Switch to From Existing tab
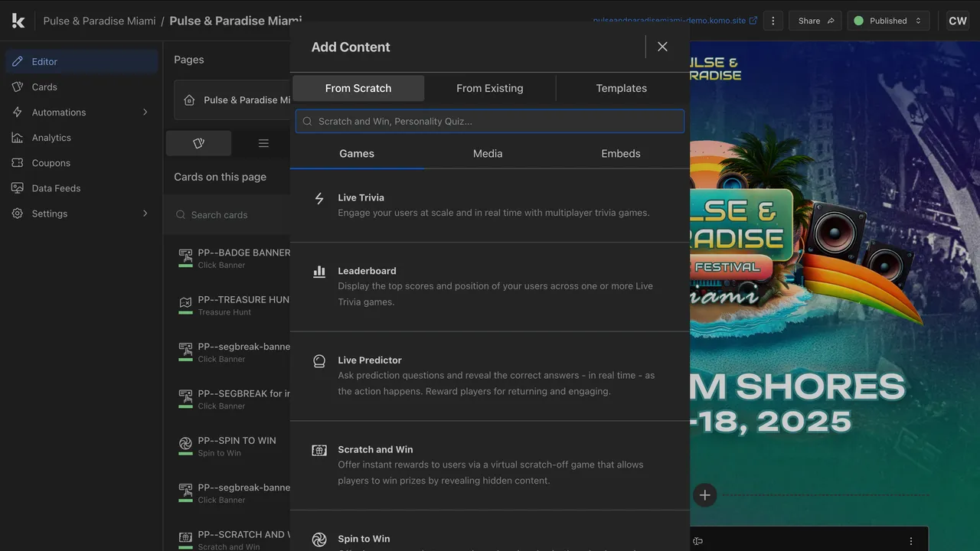This screenshot has height=551, width=980. tap(490, 88)
